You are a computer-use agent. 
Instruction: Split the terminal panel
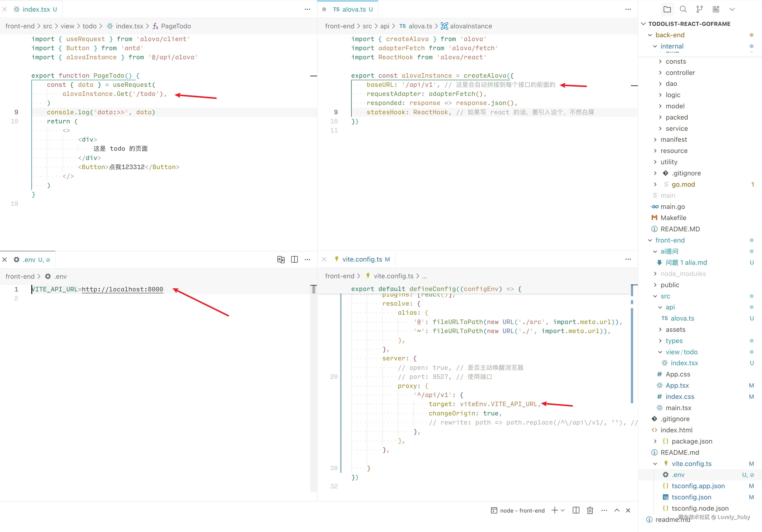click(576, 510)
